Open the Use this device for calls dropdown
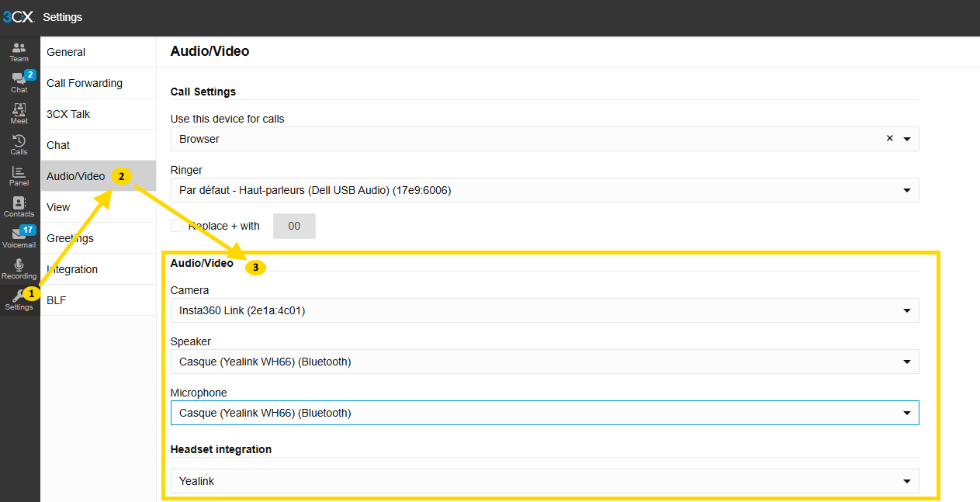This screenshot has height=502, width=980. (545, 139)
